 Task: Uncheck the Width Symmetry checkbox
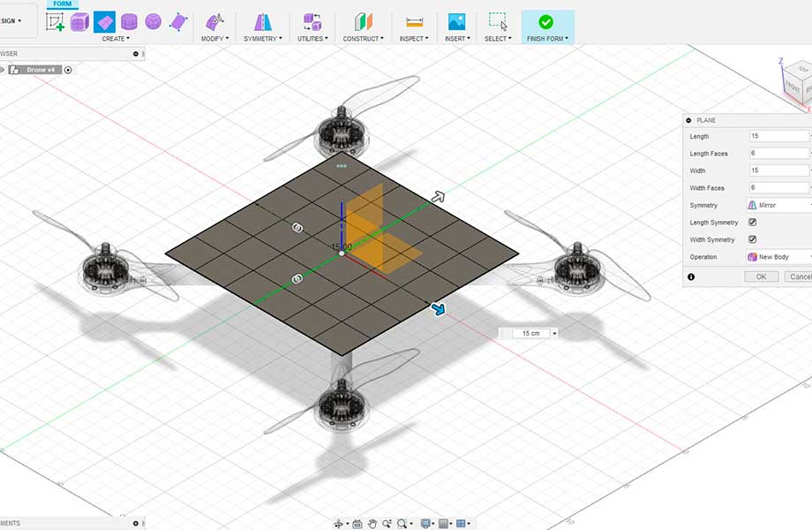(752, 239)
